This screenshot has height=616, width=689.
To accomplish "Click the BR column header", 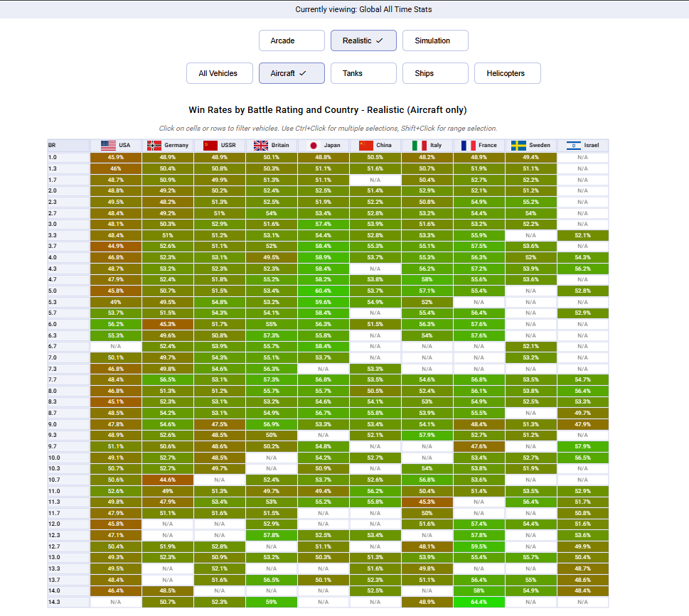I will coord(68,145).
